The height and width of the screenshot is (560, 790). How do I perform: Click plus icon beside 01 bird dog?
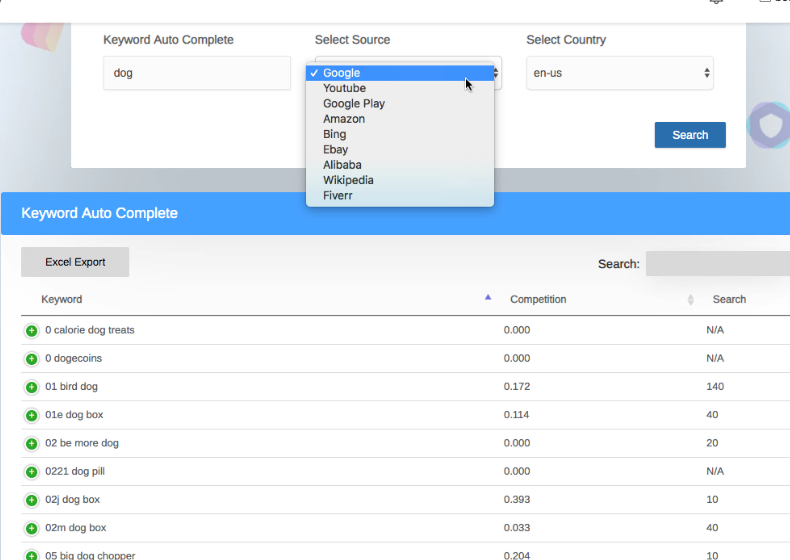pos(31,387)
